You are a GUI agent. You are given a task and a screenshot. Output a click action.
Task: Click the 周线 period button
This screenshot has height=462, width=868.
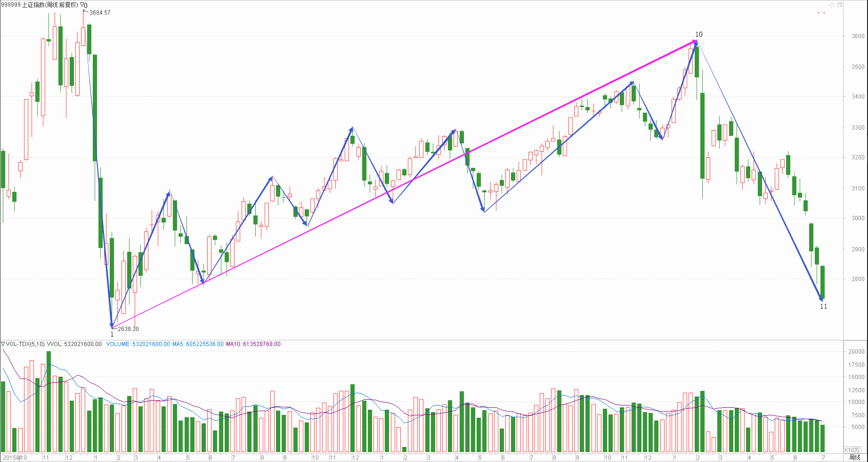(854, 457)
